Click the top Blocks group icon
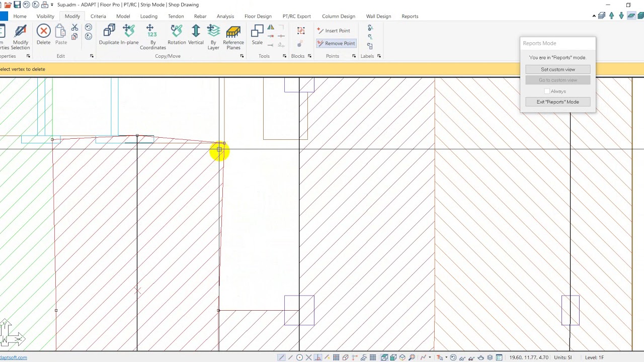 [301, 31]
